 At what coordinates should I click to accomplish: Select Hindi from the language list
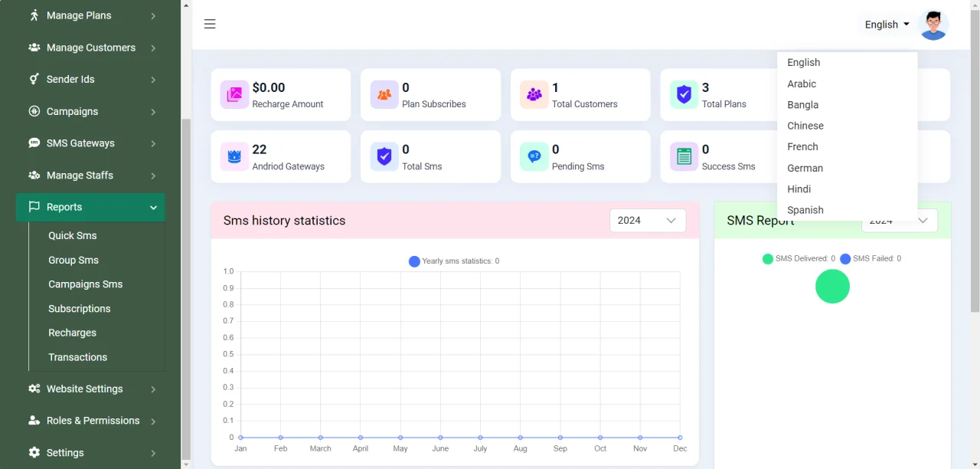coord(847,189)
